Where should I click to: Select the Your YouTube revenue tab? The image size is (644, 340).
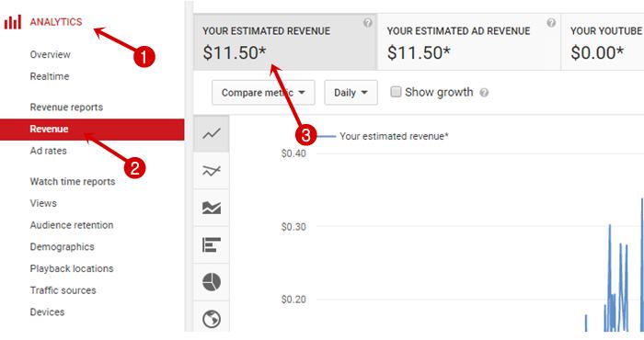pyautogui.click(x=603, y=42)
